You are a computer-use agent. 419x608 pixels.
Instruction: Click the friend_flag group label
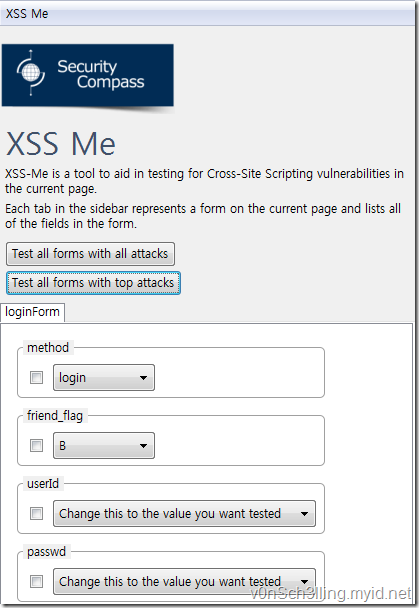55,416
